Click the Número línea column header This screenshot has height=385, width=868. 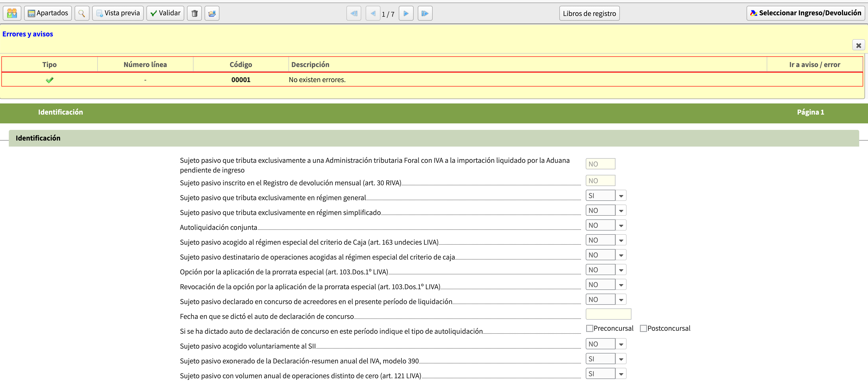click(x=145, y=65)
